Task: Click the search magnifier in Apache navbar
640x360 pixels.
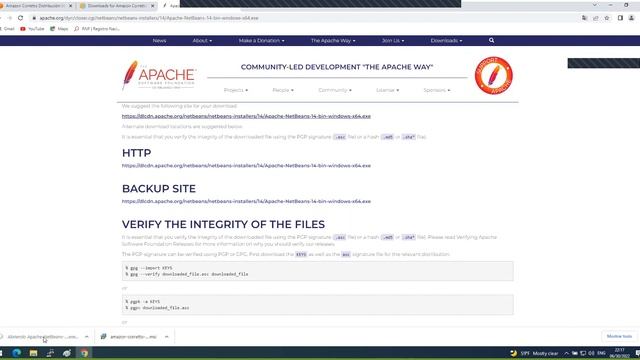Action: 491,40
